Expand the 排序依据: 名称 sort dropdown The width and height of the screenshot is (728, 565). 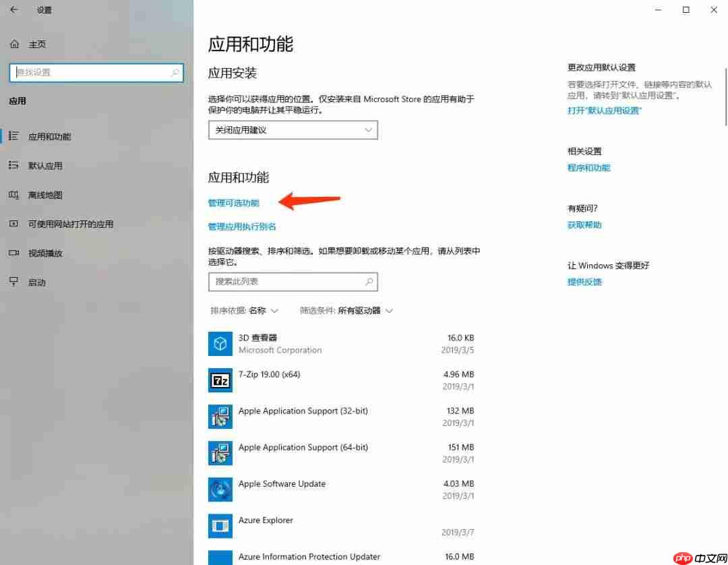244,311
